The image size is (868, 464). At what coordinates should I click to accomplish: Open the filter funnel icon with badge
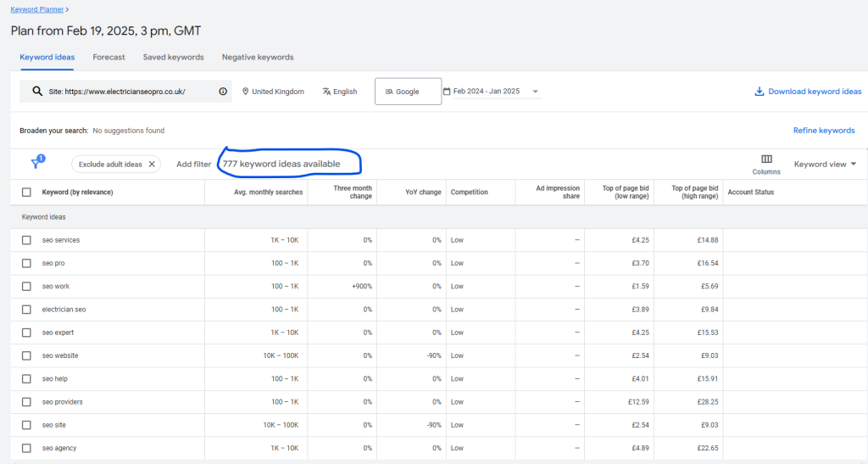37,162
